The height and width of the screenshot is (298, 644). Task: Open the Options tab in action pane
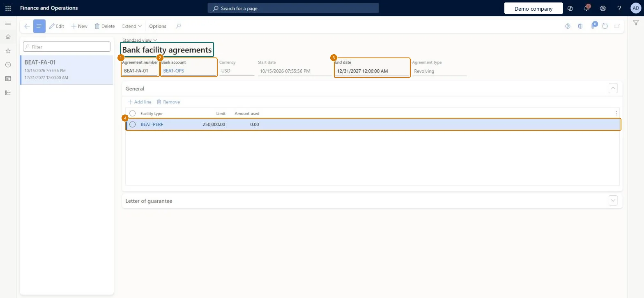[x=158, y=26]
